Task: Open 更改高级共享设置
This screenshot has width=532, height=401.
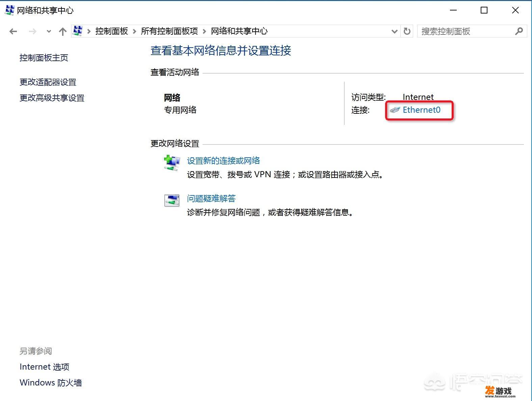Action: point(52,98)
